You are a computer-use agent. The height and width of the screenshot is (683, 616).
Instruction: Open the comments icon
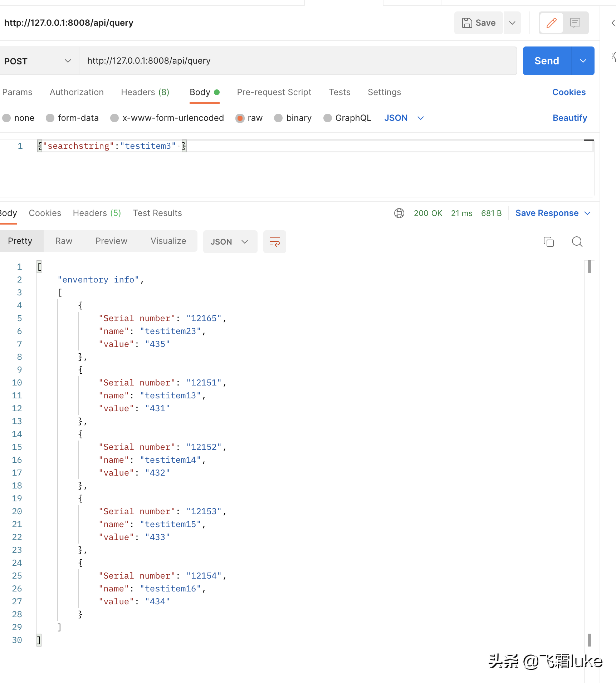click(x=575, y=23)
